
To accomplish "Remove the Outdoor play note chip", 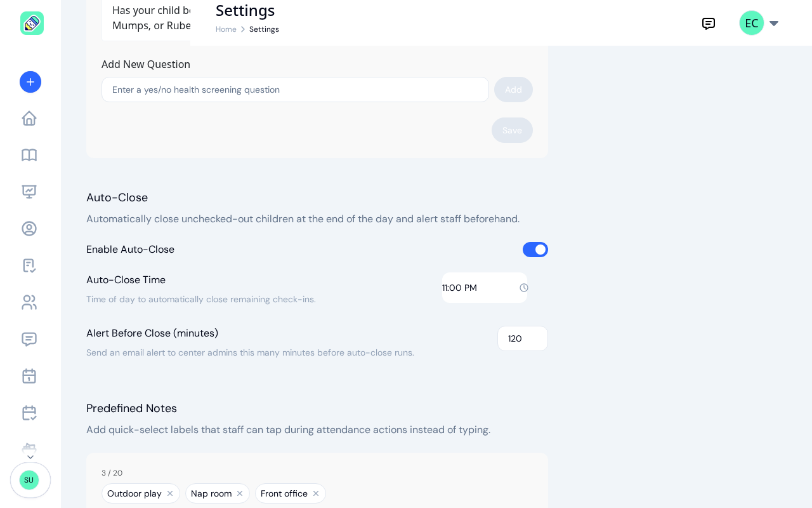I will point(170,493).
